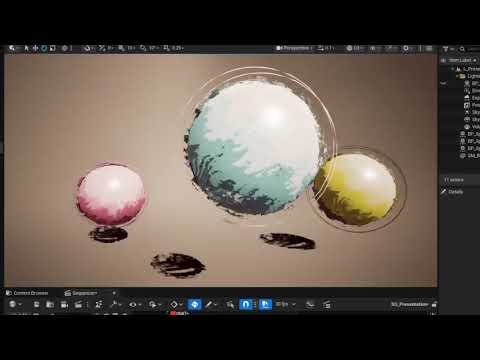Switch to the Sequencer tab
The width and height of the screenshot is (480, 360).
81,293
